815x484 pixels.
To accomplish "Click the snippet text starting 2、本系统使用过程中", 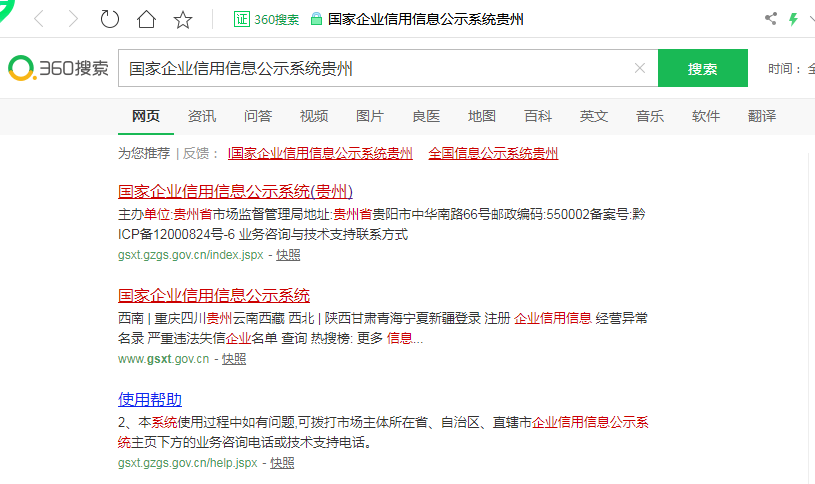I will tap(383, 432).
